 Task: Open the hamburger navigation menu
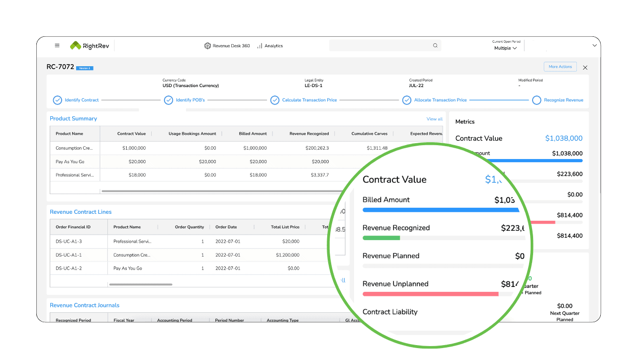57,46
